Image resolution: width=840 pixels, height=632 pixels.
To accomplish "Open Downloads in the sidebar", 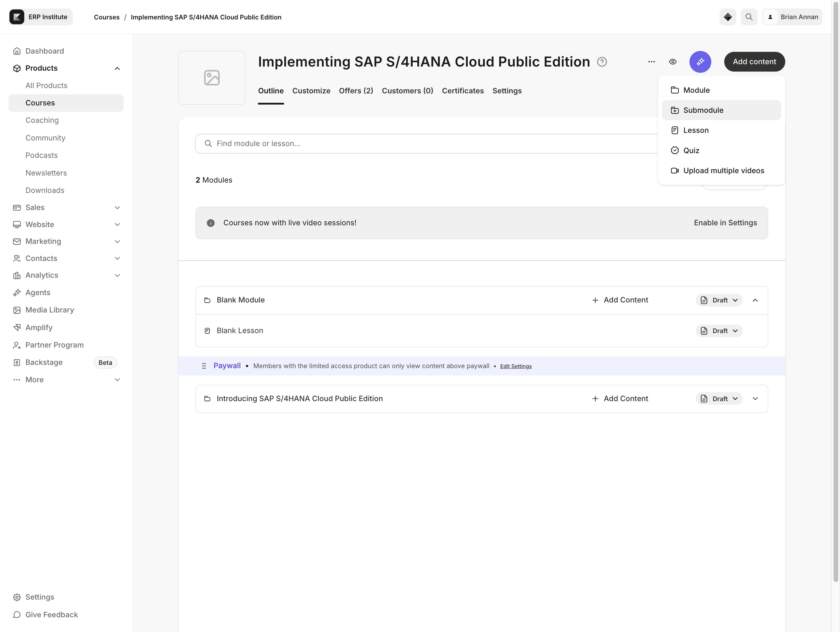I will point(45,190).
